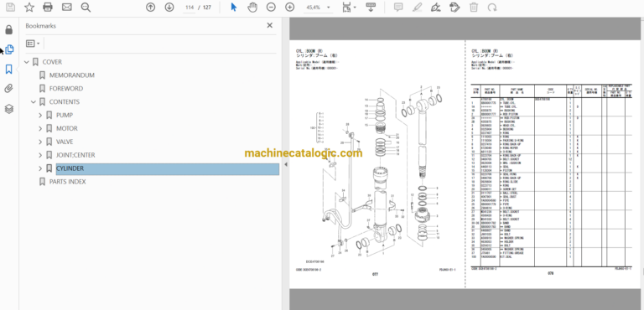The height and width of the screenshot is (310, 644).
Task: Jump to the VALVE bookmark
Action: [65, 142]
